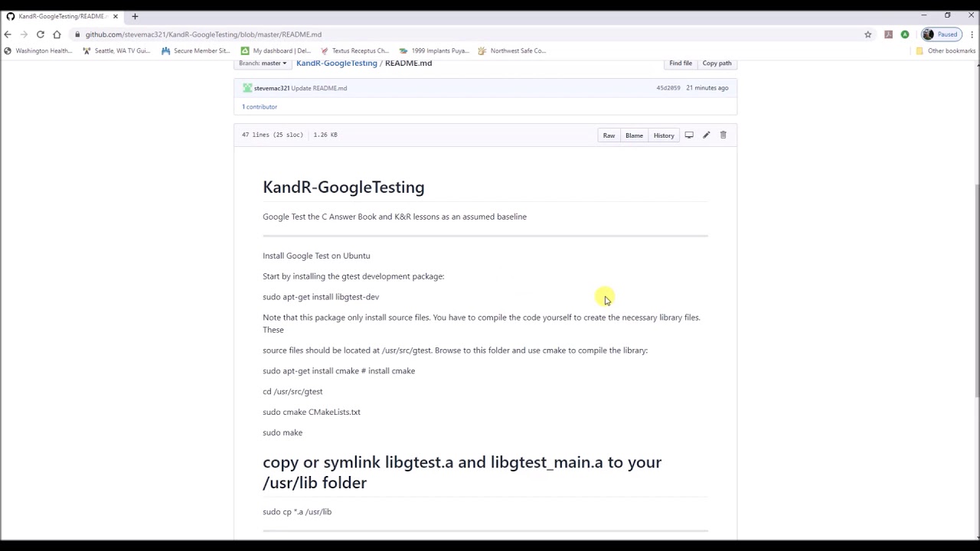Click the KandR-GoogleTesting README heading
Image resolution: width=980 pixels, height=551 pixels.
343,187
